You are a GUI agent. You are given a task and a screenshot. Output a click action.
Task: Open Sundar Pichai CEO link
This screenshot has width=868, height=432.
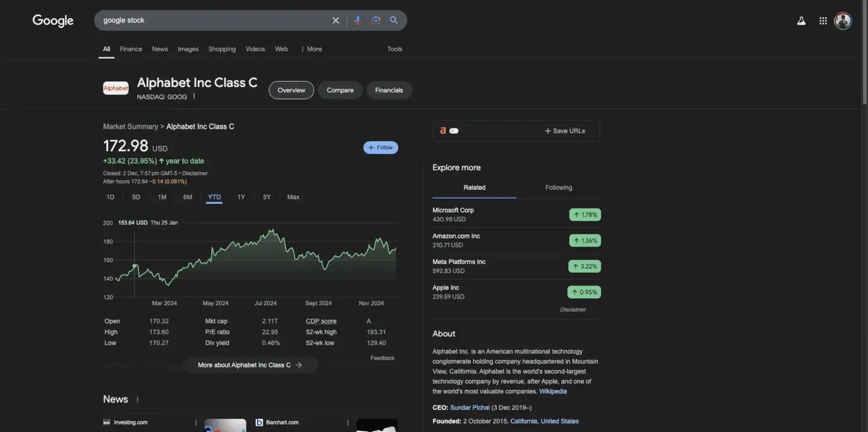tap(470, 408)
